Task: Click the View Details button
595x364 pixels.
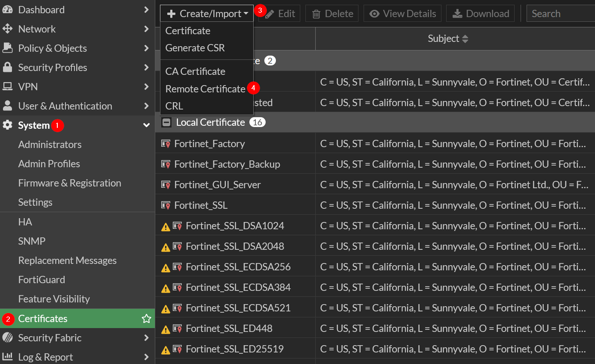Action: coord(403,14)
